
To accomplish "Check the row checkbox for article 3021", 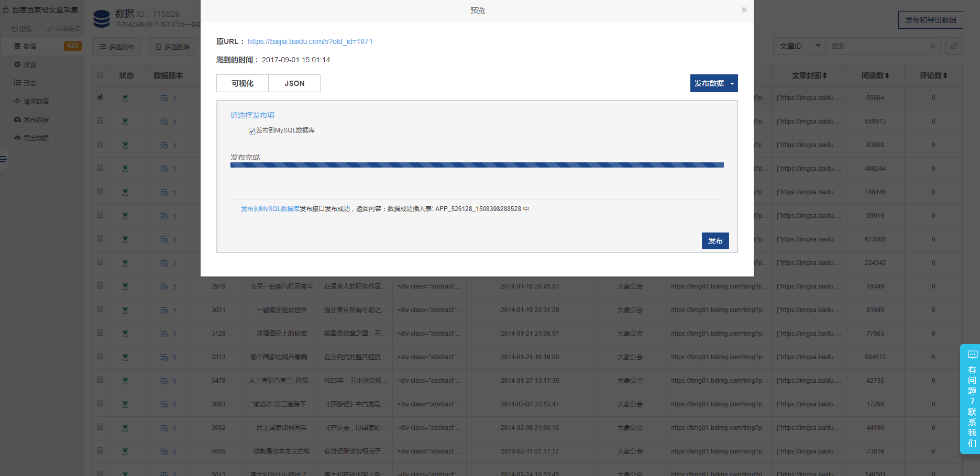I will coord(100,309).
